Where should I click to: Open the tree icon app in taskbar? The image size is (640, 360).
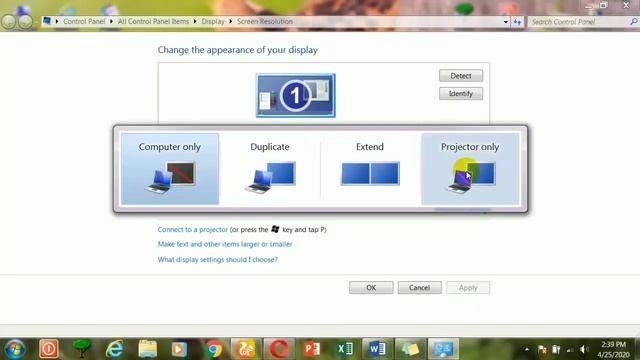click(x=81, y=349)
